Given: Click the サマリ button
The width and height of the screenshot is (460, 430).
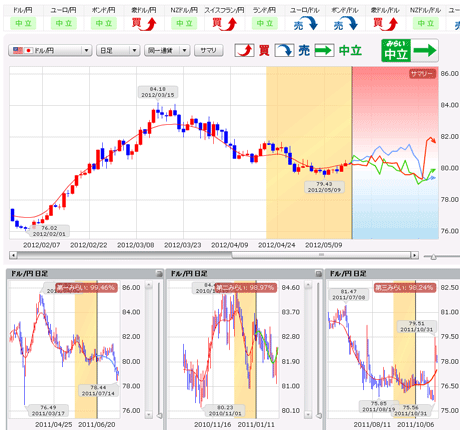Looking at the screenshot, I should pos(209,50).
